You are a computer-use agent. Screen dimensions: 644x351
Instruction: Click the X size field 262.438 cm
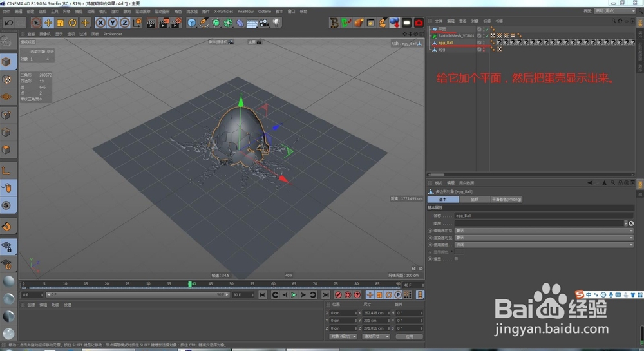(x=376, y=313)
